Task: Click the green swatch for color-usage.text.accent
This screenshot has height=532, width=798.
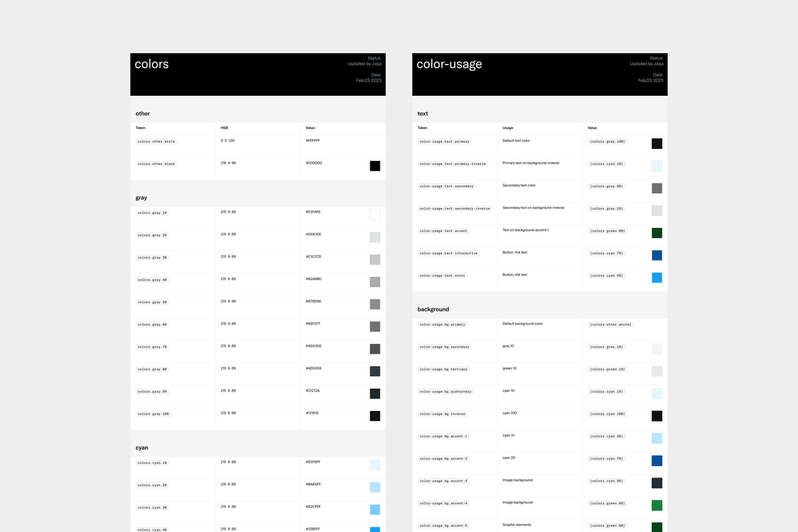Action: coord(657,233)
